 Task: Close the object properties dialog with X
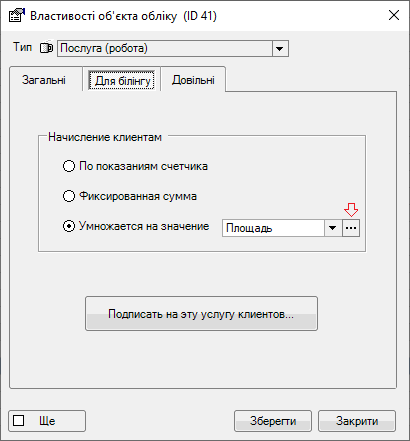click(394, 15)
